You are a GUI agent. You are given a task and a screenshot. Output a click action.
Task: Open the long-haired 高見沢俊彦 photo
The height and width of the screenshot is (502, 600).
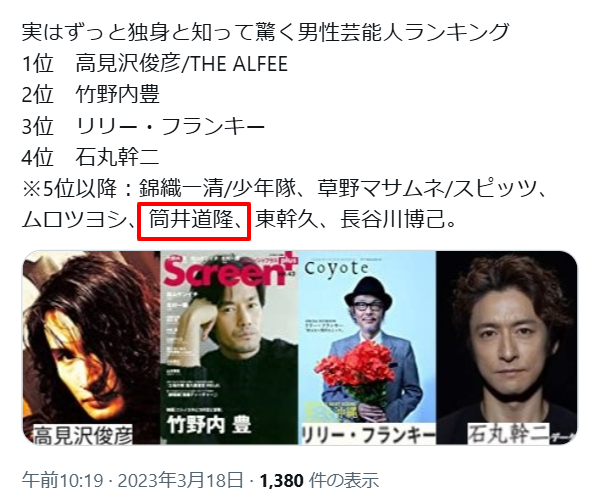point(91,347)
